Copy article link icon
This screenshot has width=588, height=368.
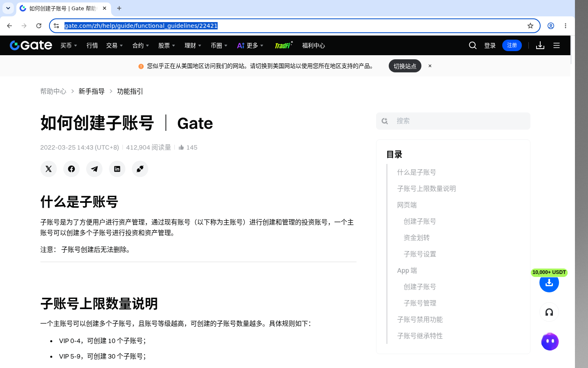point(140,169)
